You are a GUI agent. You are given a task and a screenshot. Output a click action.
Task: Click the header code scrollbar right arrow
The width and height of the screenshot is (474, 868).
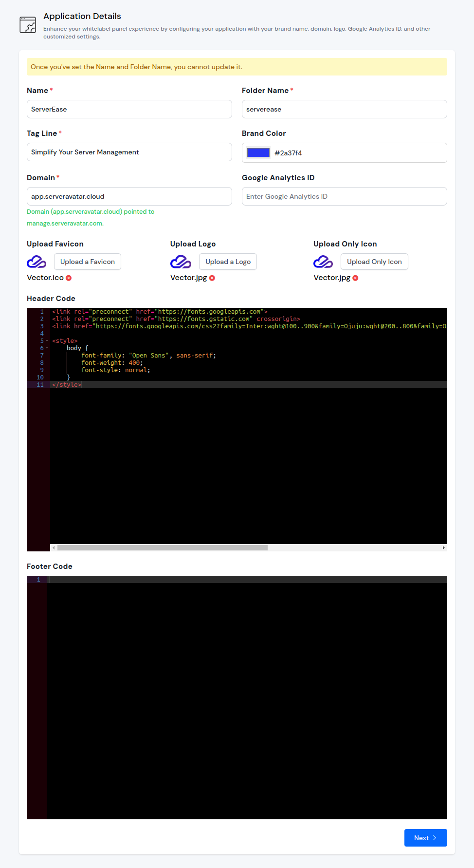coord(443,547)
